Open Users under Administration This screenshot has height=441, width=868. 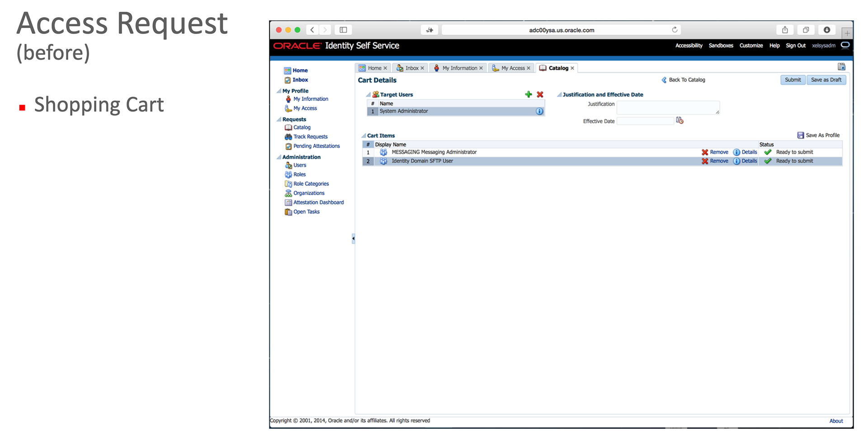point(300,165)
